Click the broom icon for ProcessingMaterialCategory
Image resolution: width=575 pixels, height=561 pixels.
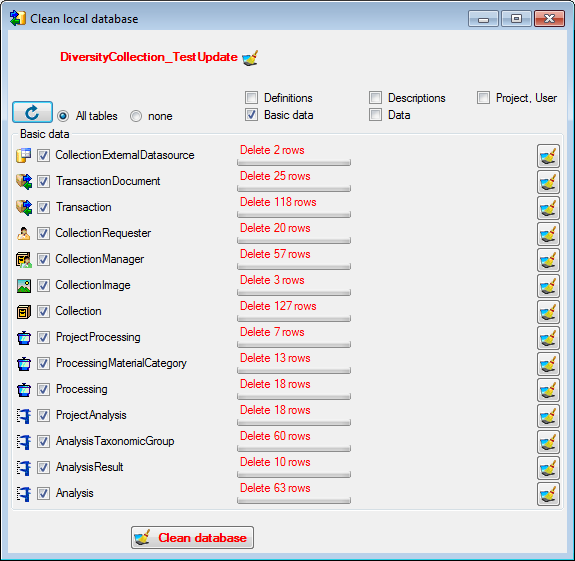548,364
